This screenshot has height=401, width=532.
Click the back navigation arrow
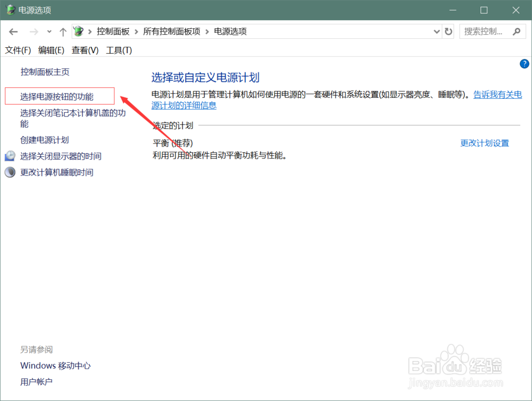coord(13,31)
